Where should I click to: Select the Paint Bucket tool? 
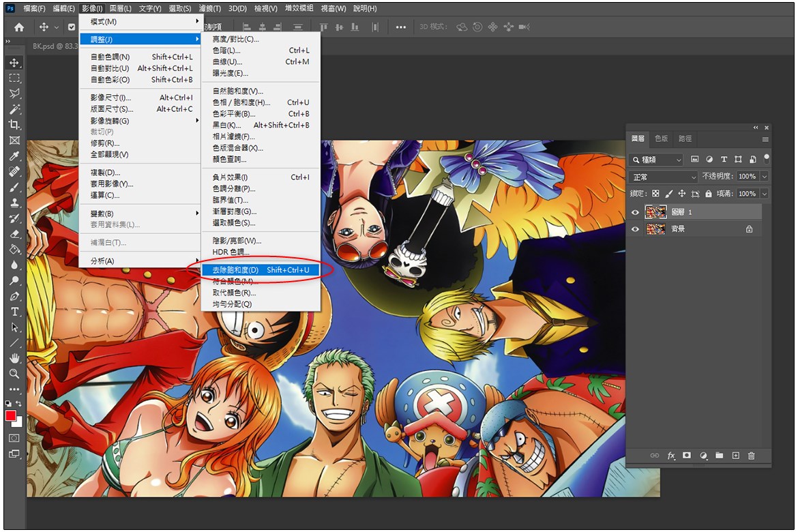point(14,249)
